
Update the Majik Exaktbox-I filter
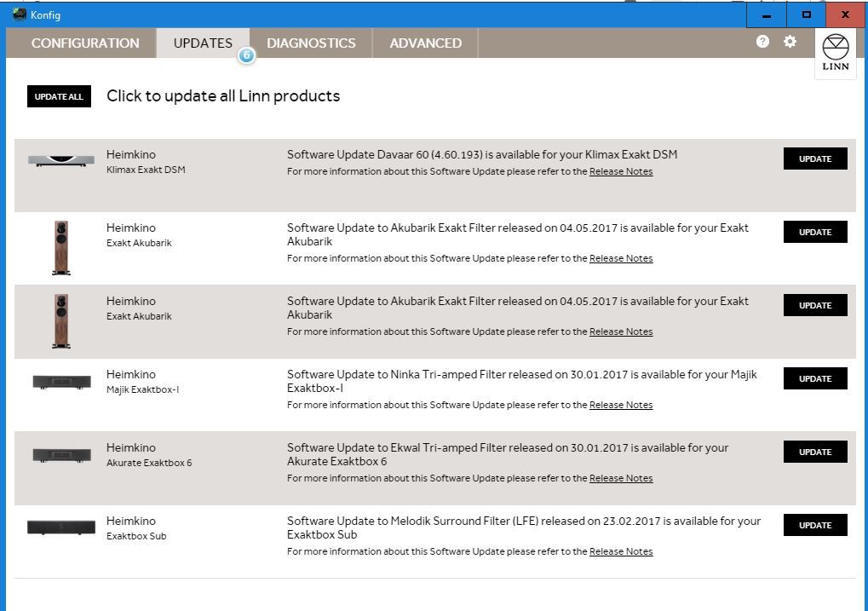(x=814, y=379)
